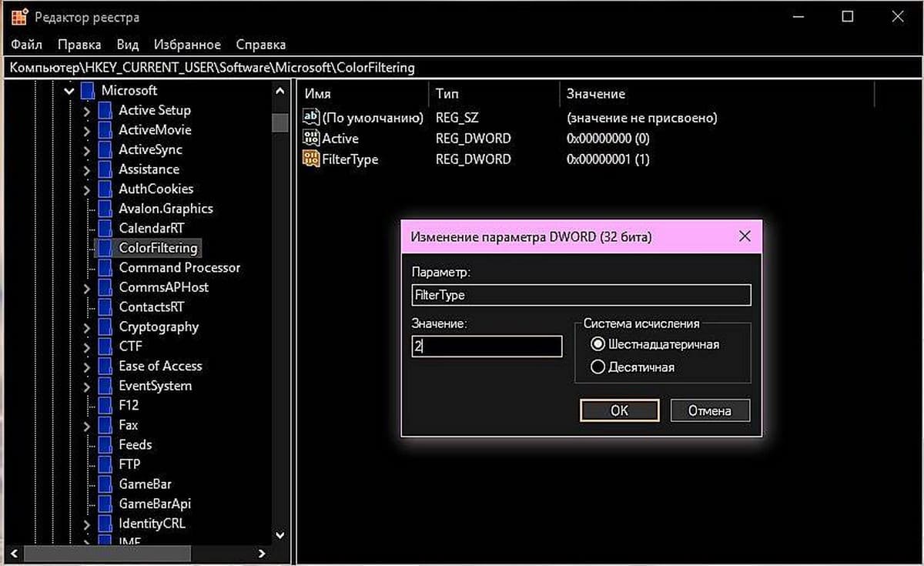Close the DWORD edit dialog
Screen dimensions: 924x566
(744, 236)
